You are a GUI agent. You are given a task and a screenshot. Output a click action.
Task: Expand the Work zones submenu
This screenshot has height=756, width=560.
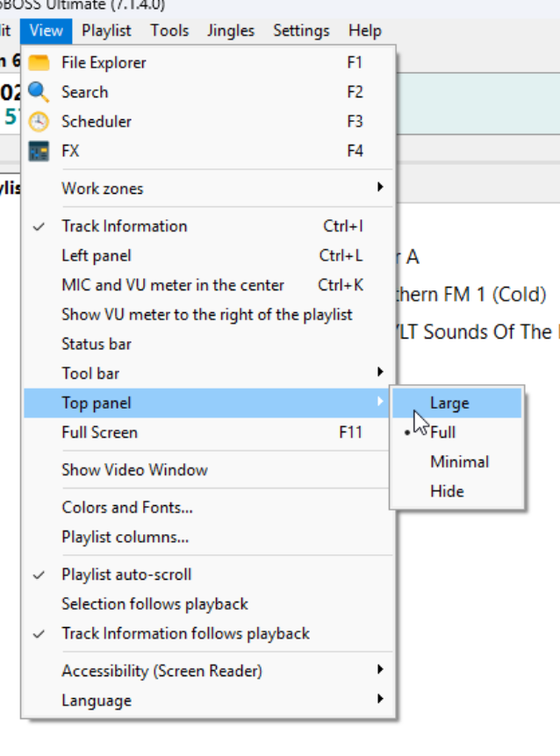pos(208,189)
